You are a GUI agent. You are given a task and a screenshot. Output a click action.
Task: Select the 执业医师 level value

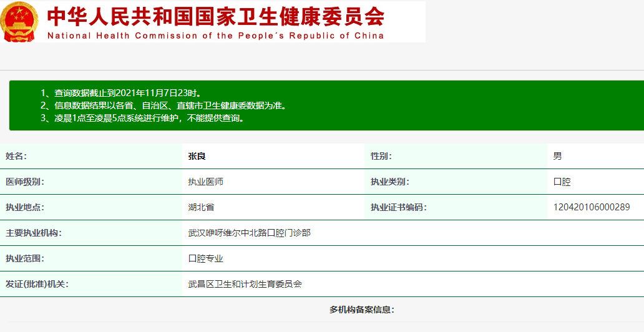click(205, 182)
